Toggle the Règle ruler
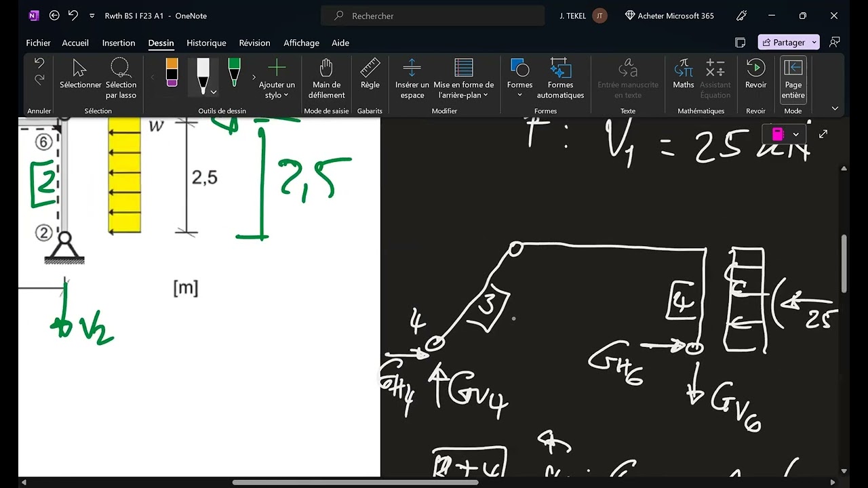 (x=370, y=75)
